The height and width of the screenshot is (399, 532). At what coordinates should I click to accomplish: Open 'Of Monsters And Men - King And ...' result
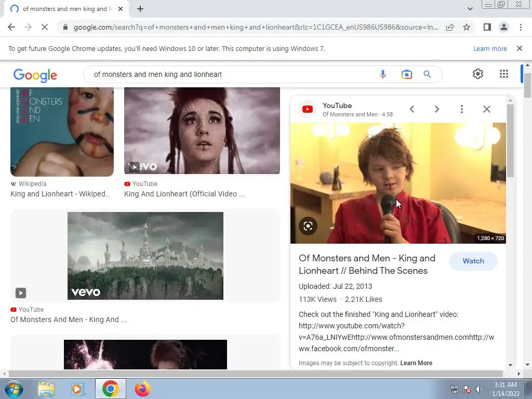point(69,320)
